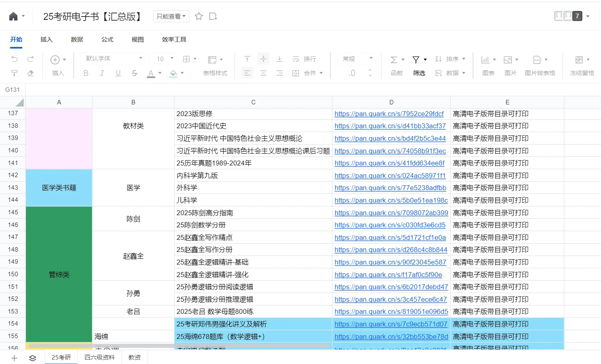
Task: Open the 开始 ribbon tab
Action: click(16, 39)
